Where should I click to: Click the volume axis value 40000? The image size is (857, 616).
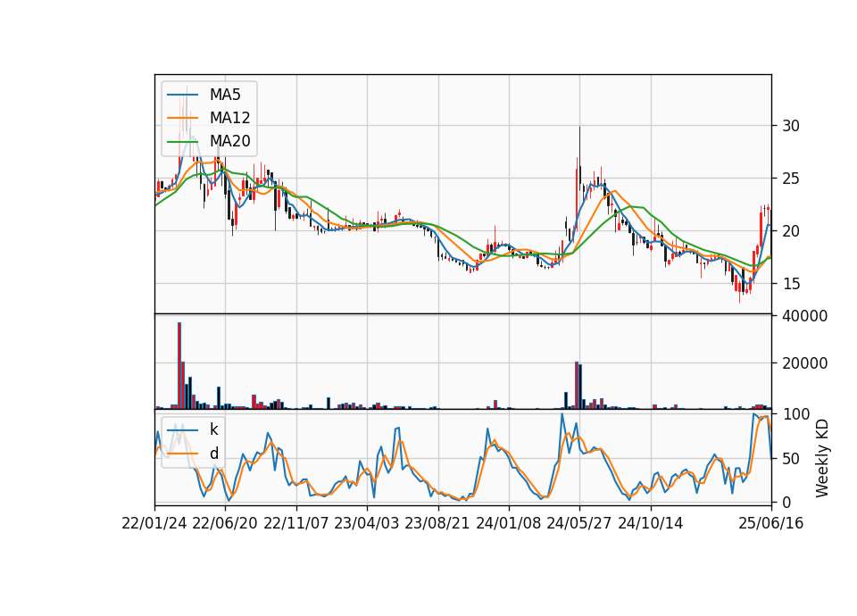804,316
